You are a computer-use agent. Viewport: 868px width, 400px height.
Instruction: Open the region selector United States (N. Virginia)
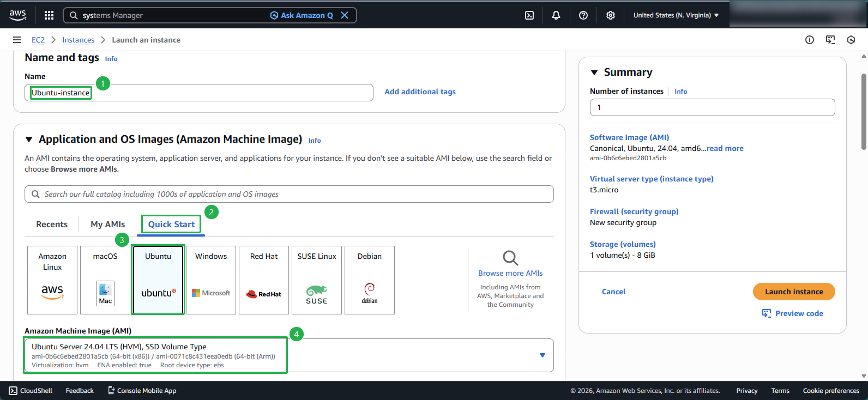pos(676,15)
